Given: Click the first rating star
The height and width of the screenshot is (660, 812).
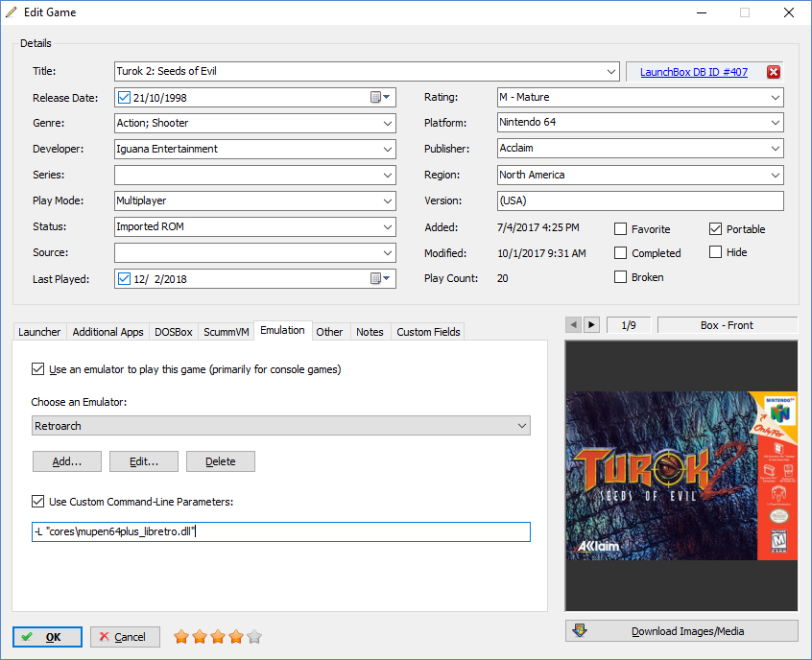Looking at the screenshot, I should 181,637.
